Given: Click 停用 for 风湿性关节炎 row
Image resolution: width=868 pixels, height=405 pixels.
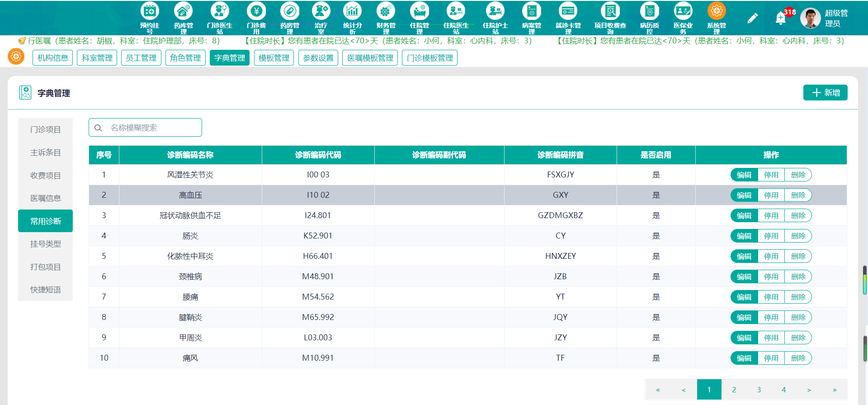Looking at the screenshot, I should (x=771, y=175).
